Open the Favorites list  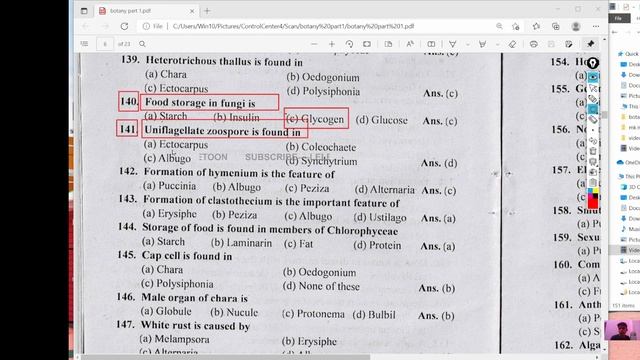[x=536, y=27]
